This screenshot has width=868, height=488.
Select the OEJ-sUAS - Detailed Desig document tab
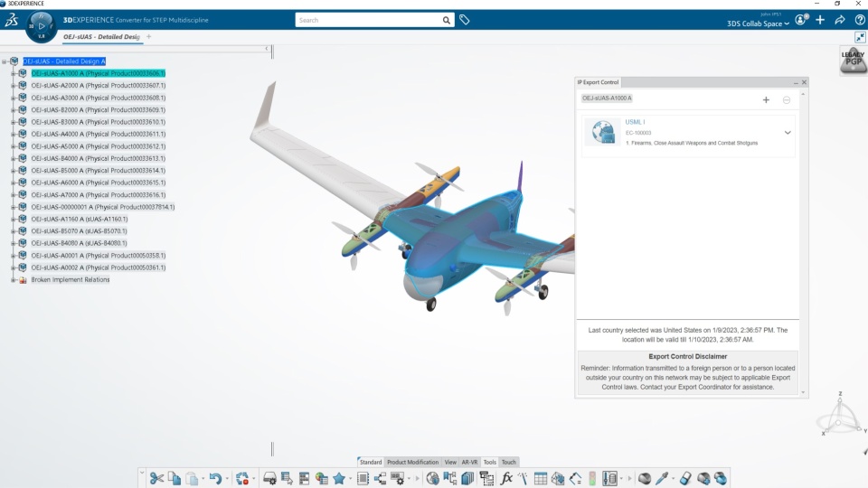101,37
